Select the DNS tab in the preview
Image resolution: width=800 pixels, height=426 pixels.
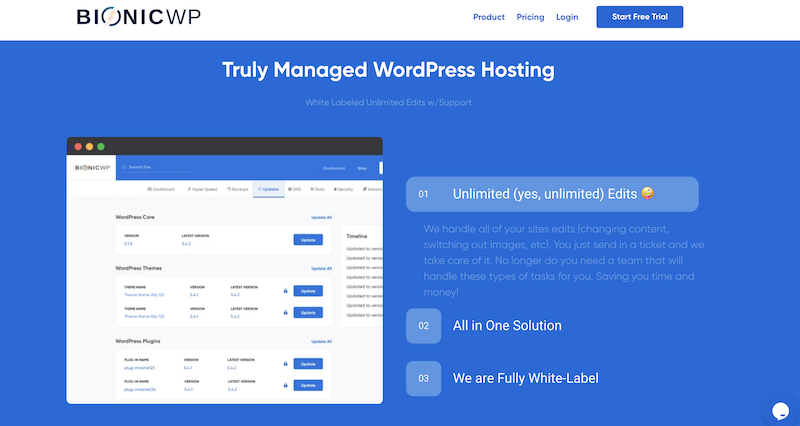click(x=294, y=189)
